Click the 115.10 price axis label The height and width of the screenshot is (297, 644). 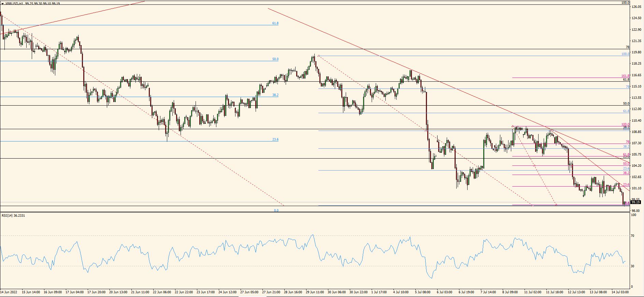(x=637, y=86)
